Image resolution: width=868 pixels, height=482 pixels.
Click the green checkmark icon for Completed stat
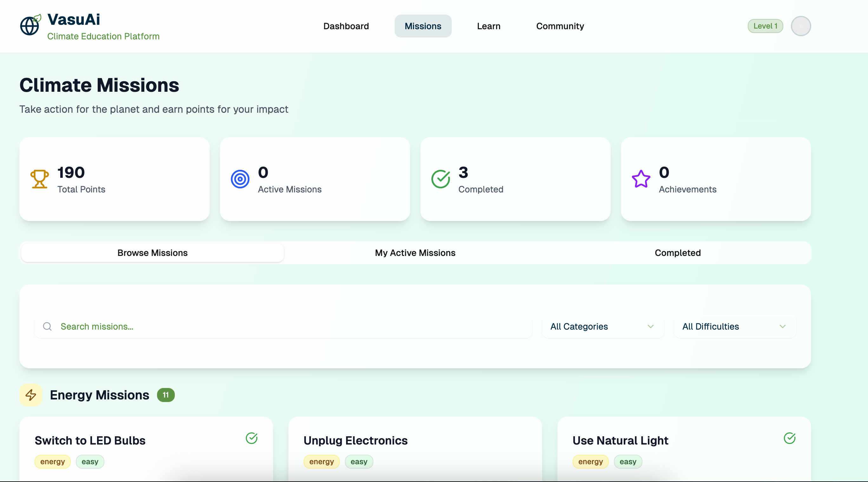pos(440,179)
